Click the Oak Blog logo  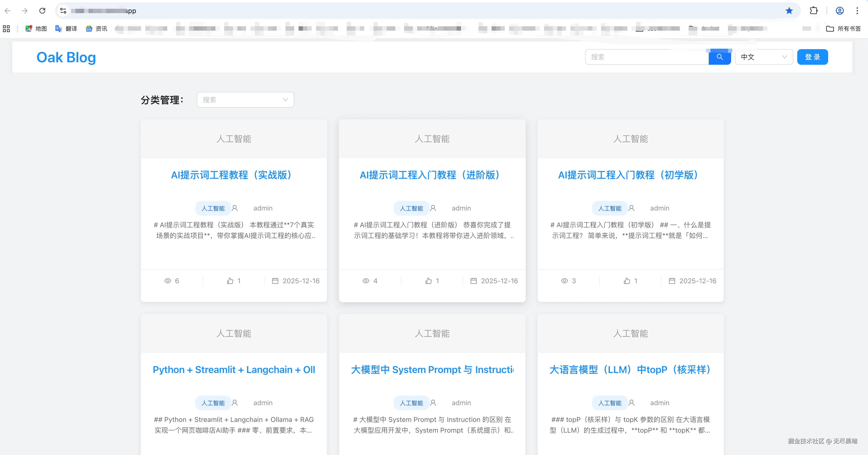click(x=66, y=57)
